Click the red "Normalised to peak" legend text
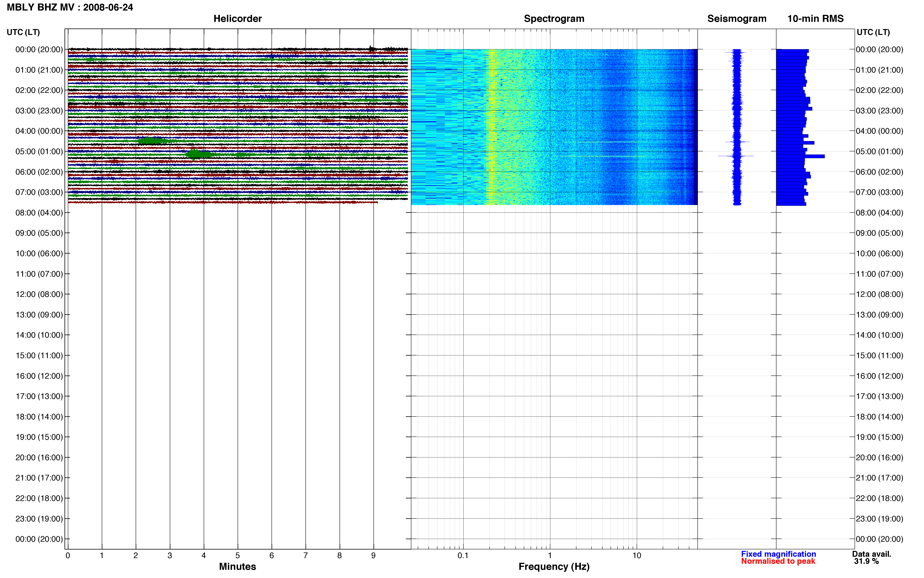924x578 pixels. coord(778,561)
